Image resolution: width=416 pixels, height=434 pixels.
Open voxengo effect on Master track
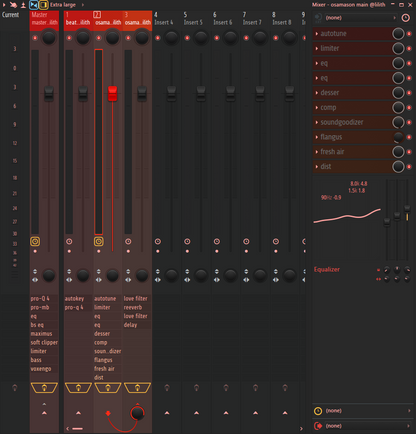pyautogui.click(x=44, y=369)
